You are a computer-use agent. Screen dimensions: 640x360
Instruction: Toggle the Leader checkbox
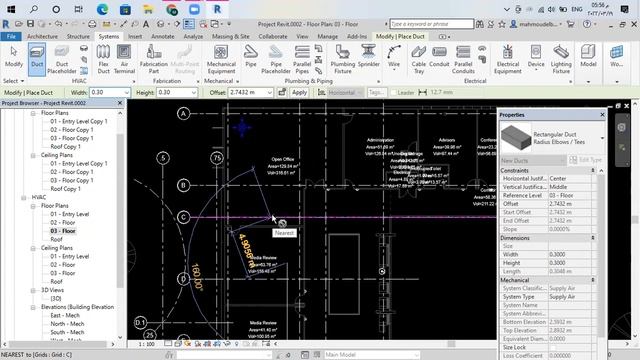(x=393, y=93)
